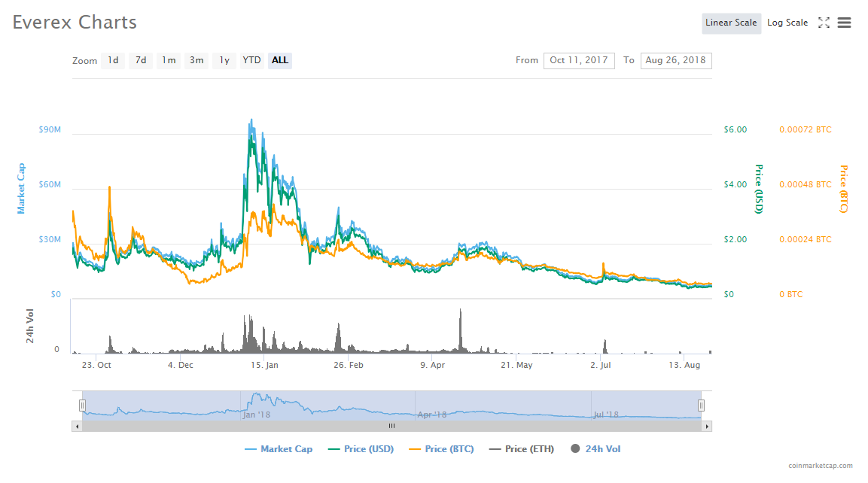Click the Apr '18 navigator label

pos(432,415)
